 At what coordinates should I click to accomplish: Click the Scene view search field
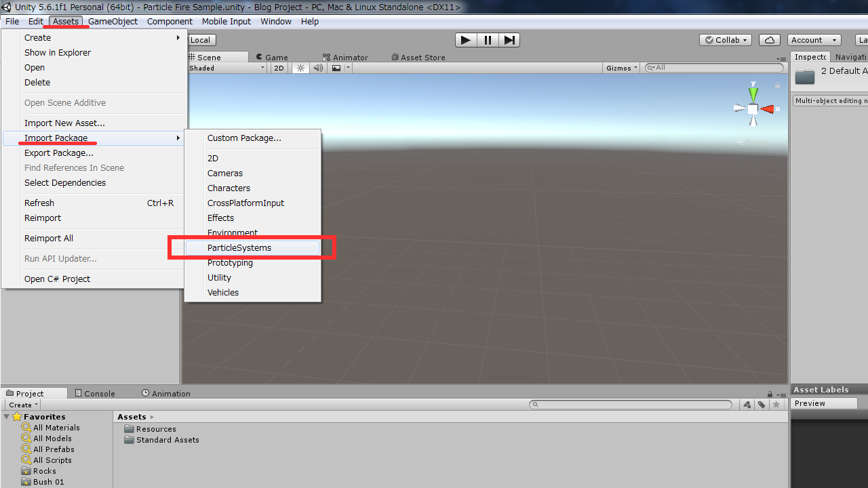pyautogui.click(x=714, y=68)
